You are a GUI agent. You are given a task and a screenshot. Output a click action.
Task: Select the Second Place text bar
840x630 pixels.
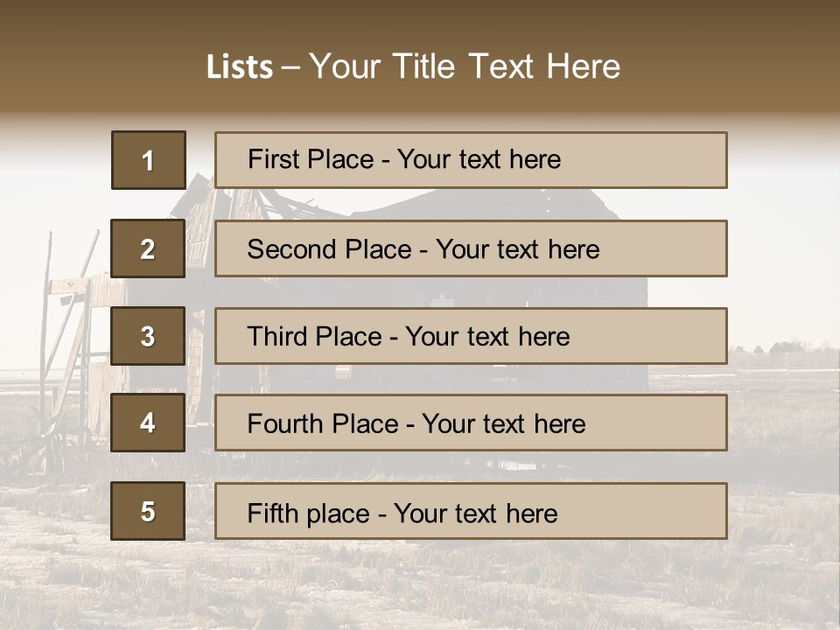click(471, 248)
